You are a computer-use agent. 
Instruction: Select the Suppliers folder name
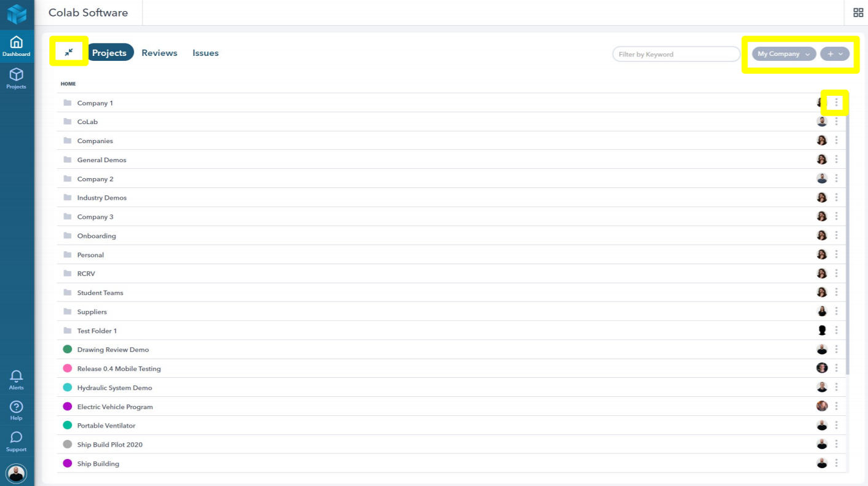pyautogui.click(x=92, y=312)
